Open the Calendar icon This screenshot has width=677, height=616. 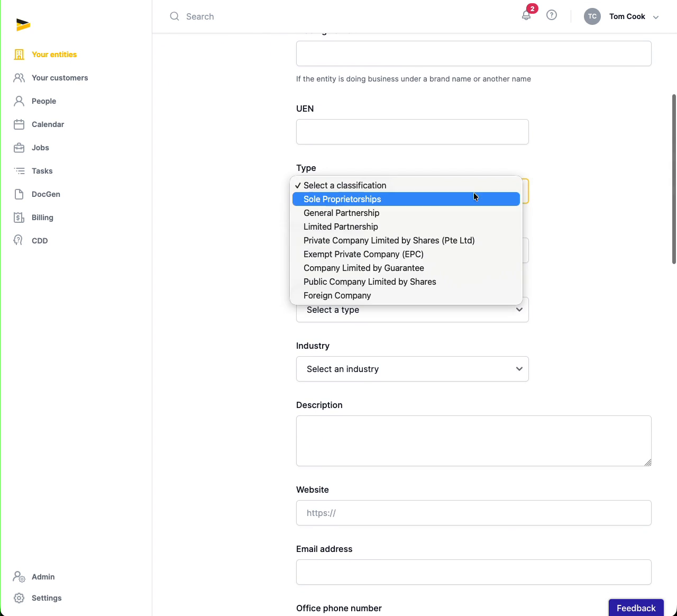pos(19,124)
